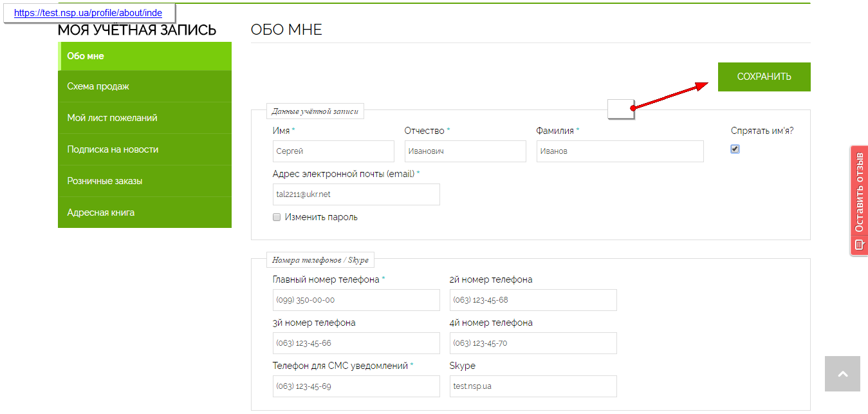
Task: Click the '2й номер телефона' field
Action: click(x=533, y=300)
